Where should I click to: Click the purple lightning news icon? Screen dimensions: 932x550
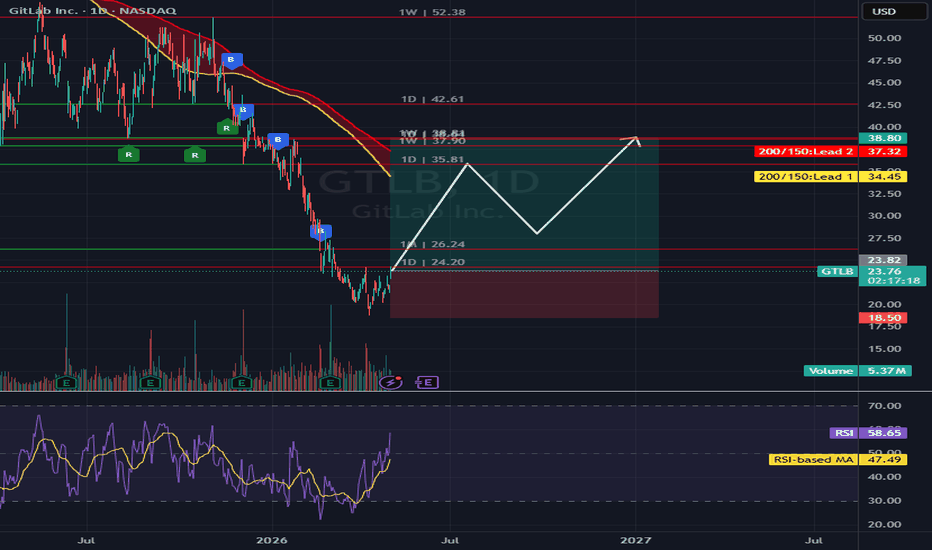(x=391, y=382)
